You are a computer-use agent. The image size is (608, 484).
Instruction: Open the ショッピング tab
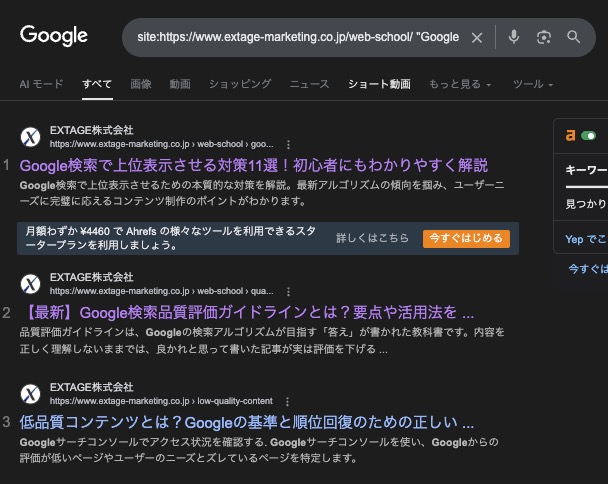point(240,84)
